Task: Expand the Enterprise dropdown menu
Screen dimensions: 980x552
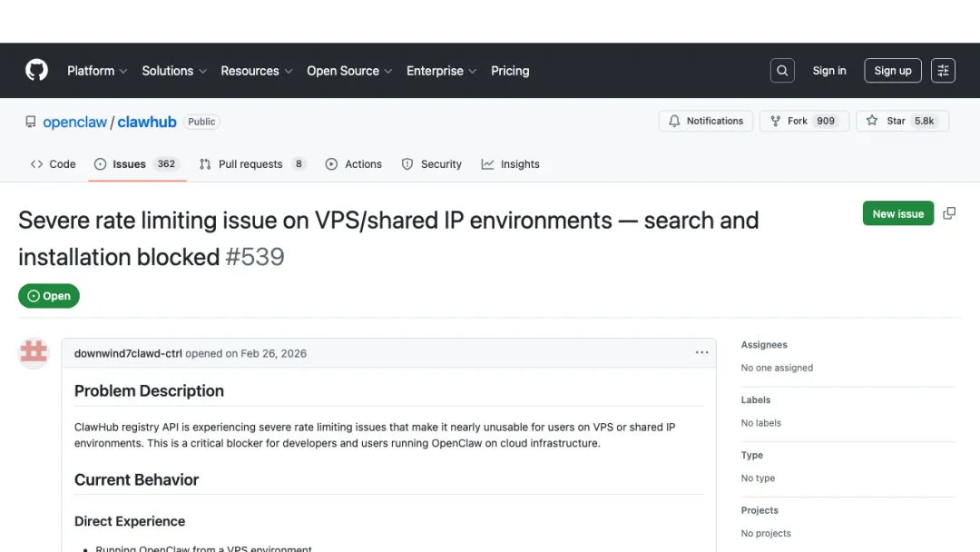Action: click(441, 71)
